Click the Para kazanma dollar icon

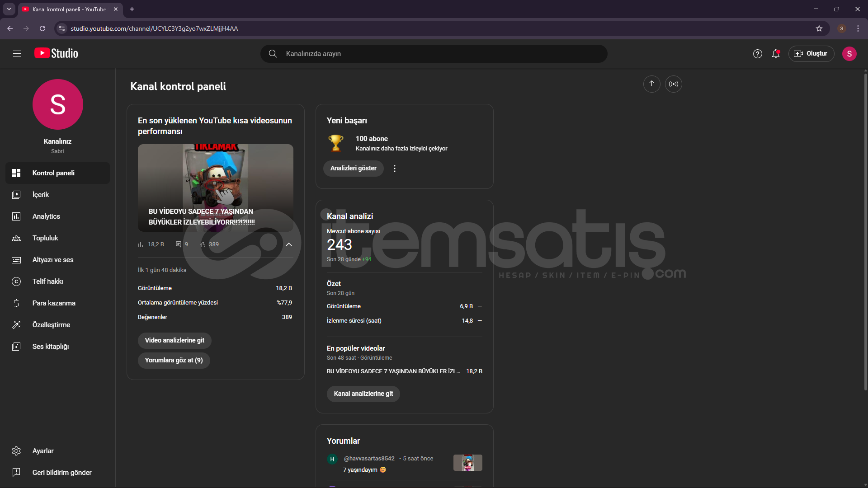16,303
